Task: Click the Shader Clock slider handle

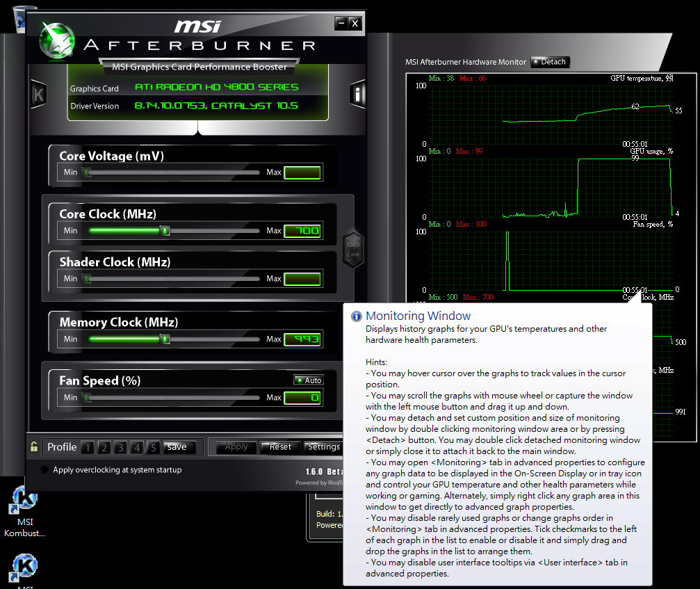Action: tap(88, 279)
